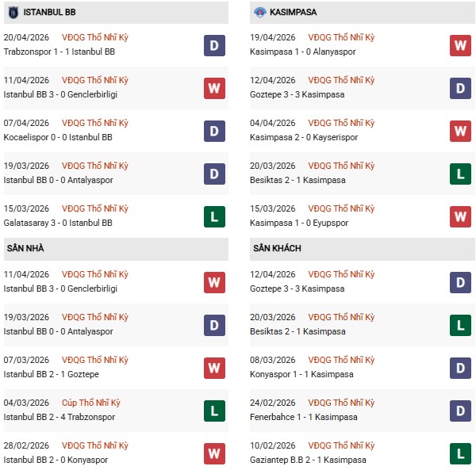Viewport: 476px width, 470px height.
Task: Open the Istanbul BB 2 - 0 Konyaspor match
Action: [x=56, y=460]
